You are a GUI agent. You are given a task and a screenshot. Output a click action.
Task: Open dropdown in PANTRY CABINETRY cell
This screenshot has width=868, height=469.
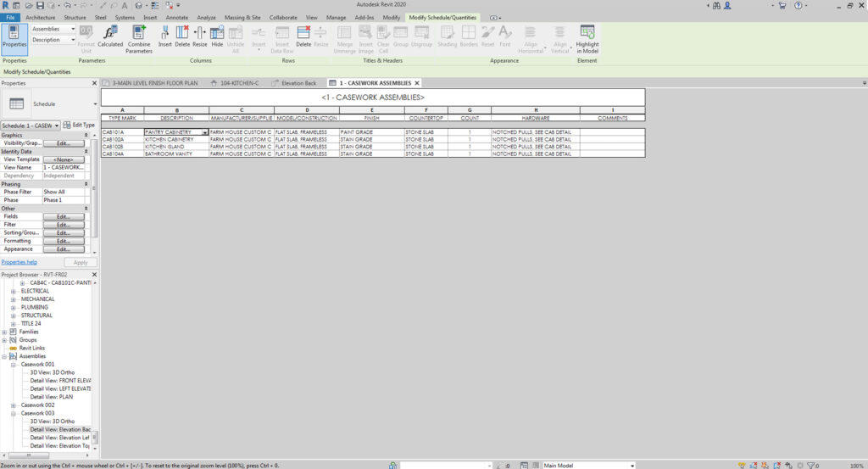(x=205, y=132)
